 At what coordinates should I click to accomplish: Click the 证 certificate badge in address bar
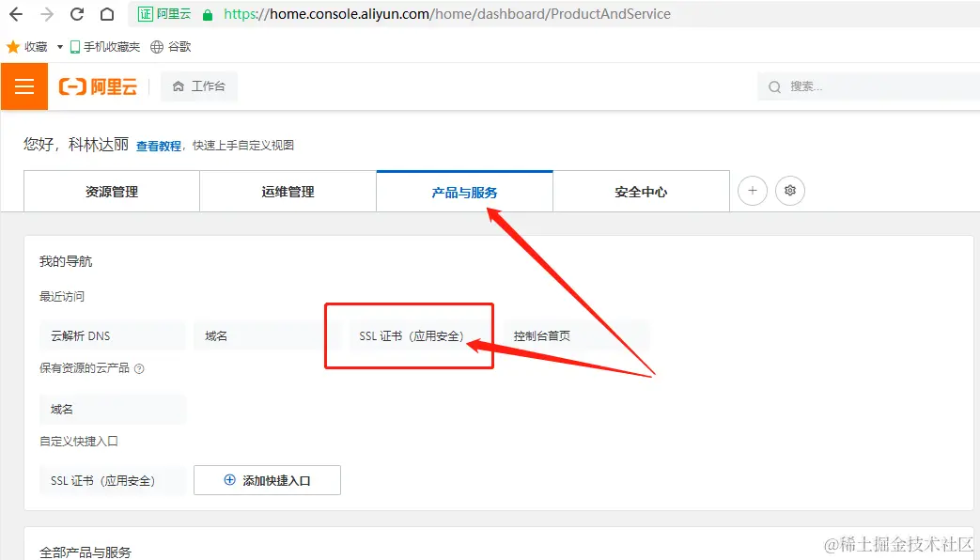click(x=145, y=14)
